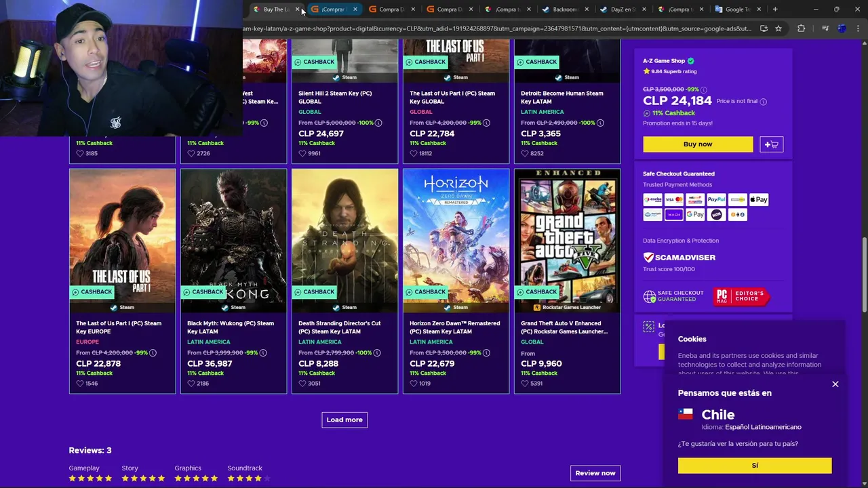The image size is (868, 488).
Task: Open the browser extensions puzzle icon
Action: 802,28
